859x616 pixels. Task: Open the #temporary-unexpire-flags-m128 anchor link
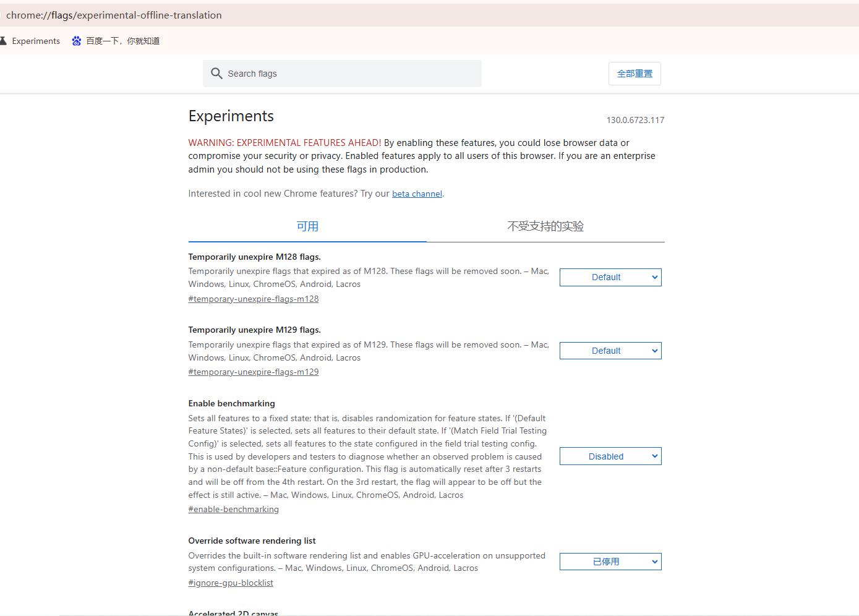pos(254,299)
